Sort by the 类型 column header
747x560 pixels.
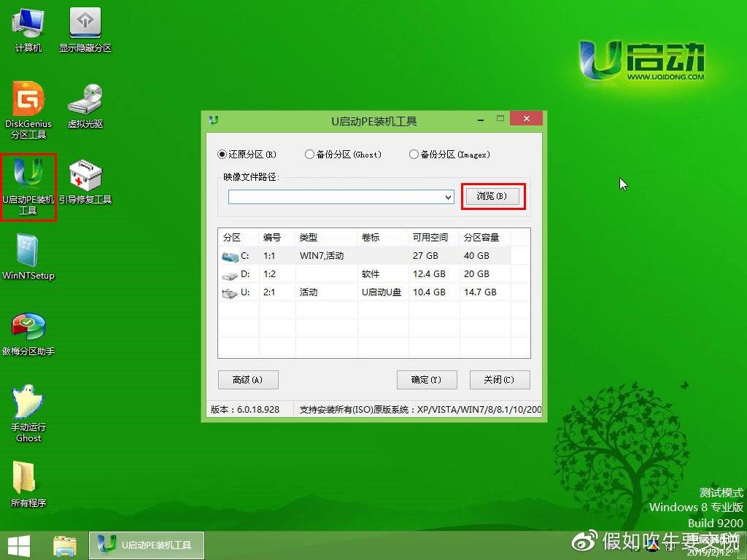pyautogui.click(x=326, y=237)
